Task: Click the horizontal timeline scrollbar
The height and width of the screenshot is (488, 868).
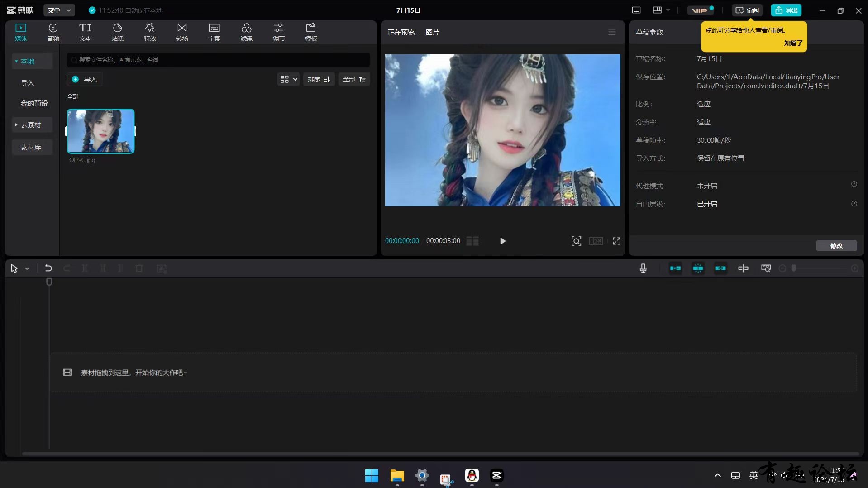Action: pos(440,454)
